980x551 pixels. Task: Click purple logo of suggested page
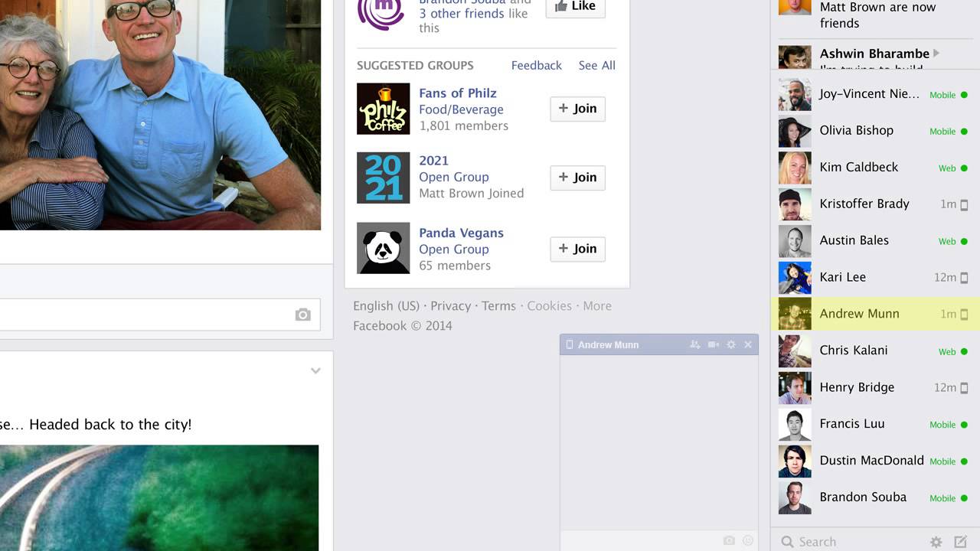point(381,11)
